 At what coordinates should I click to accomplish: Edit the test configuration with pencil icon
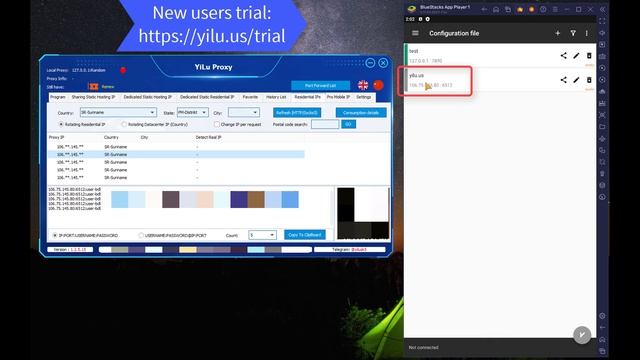coord(576,56)
